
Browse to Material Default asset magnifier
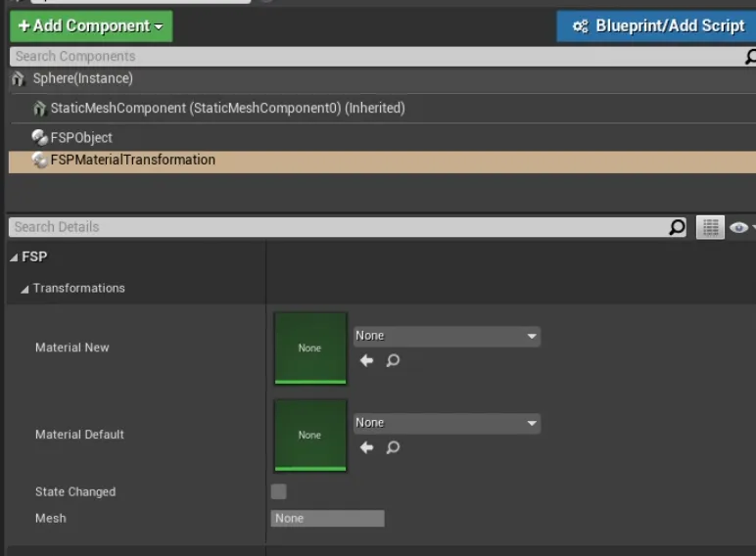[x=393, y=448]
